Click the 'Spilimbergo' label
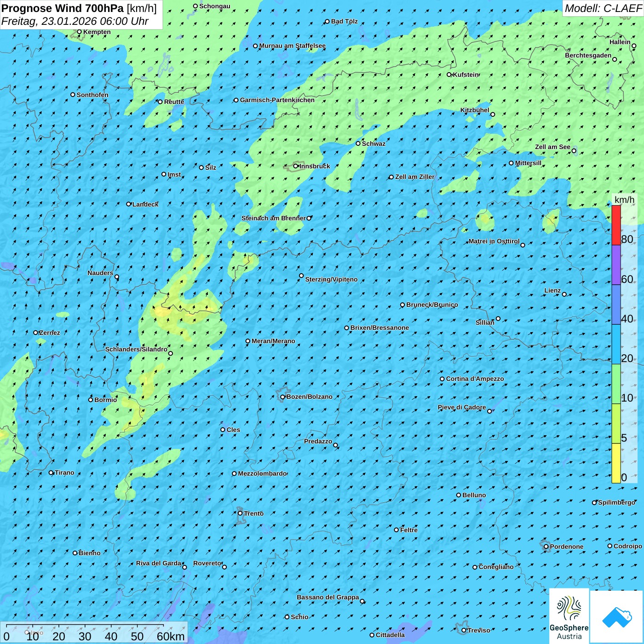 click(x=616, y=502)
